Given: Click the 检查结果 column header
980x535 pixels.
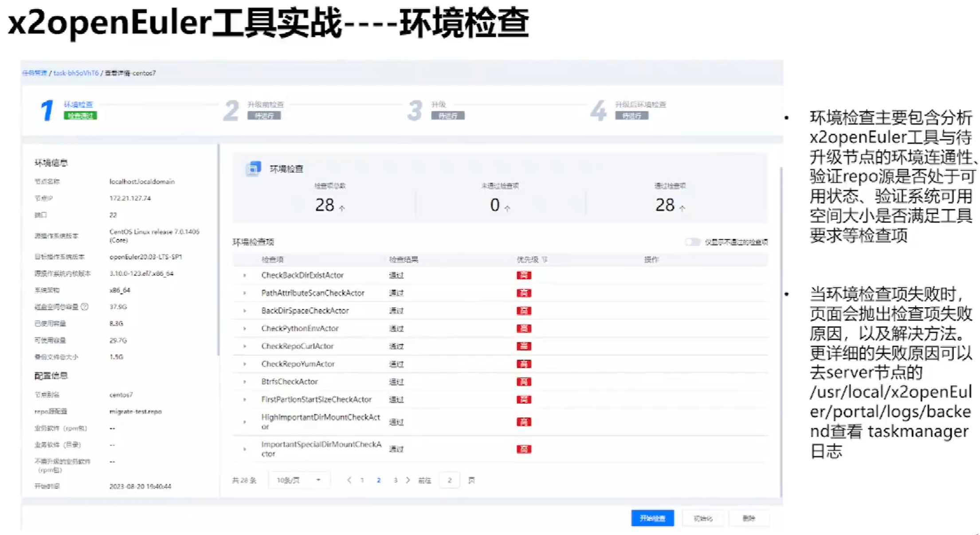Looking at the screenshot, I should [x=404, y=260].
